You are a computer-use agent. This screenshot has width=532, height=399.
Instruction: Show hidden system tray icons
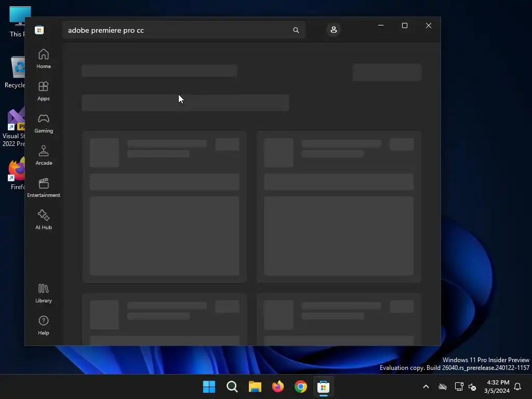tap(426, 387)
